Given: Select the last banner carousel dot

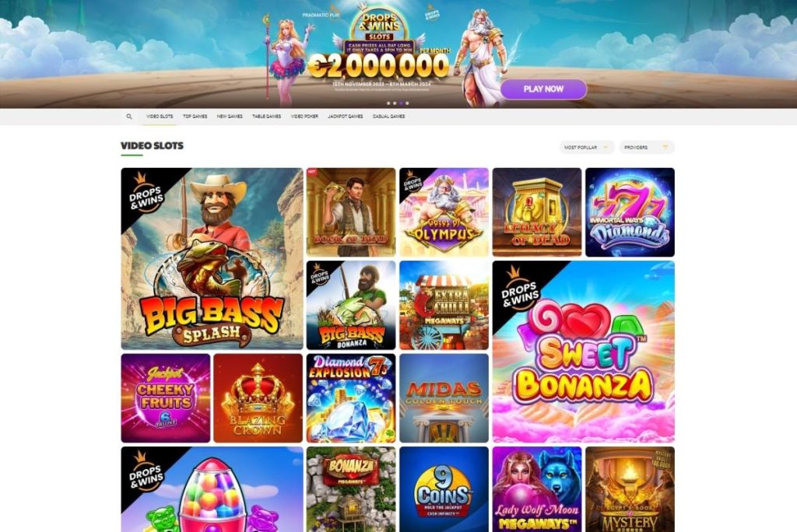Looking at the screenshot, I should pos(407,103).
